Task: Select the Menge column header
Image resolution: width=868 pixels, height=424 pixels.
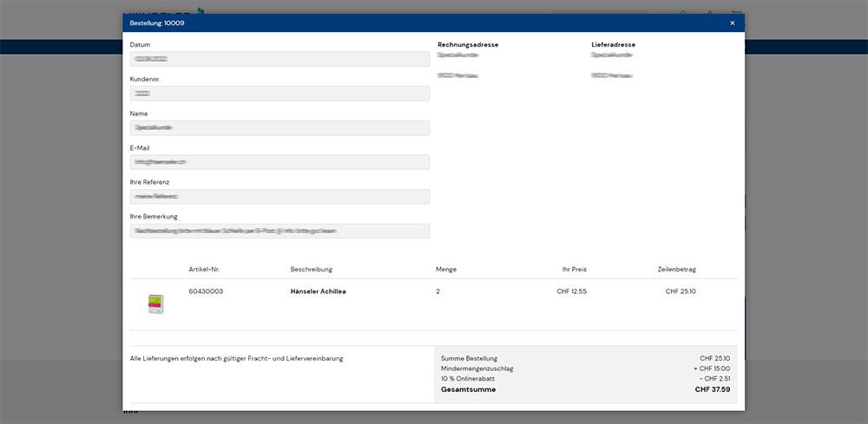Action: click(445, 270)
